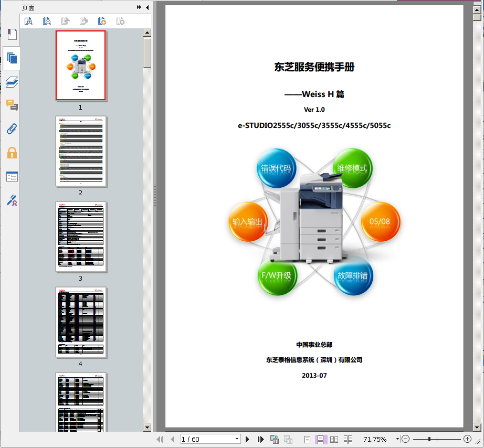
Task: Click thumbnail panel scroll up arrow
Action: pos(147,33)
